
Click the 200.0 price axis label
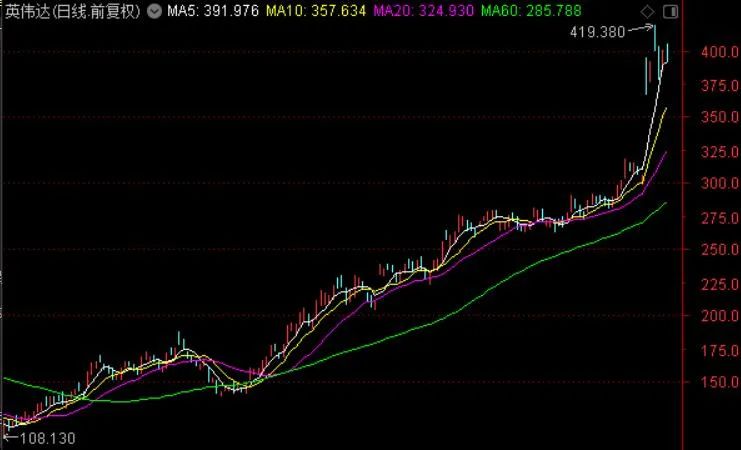tap(720, 316)
